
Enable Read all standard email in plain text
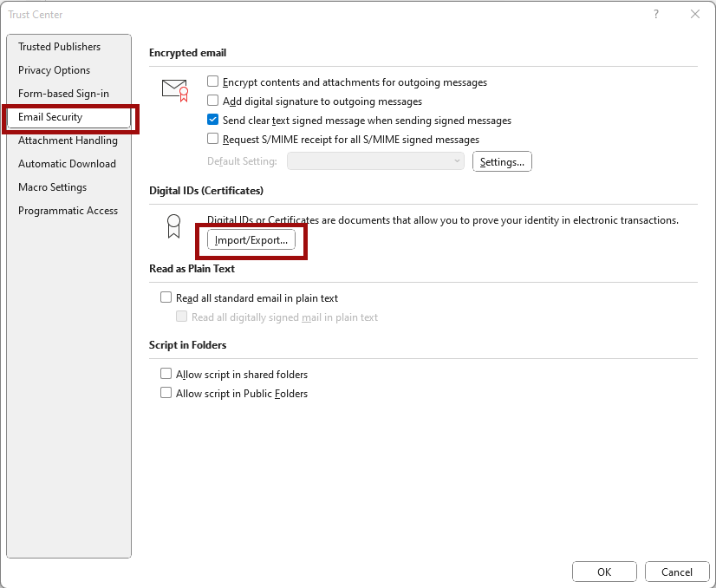[x=166, y=297]
